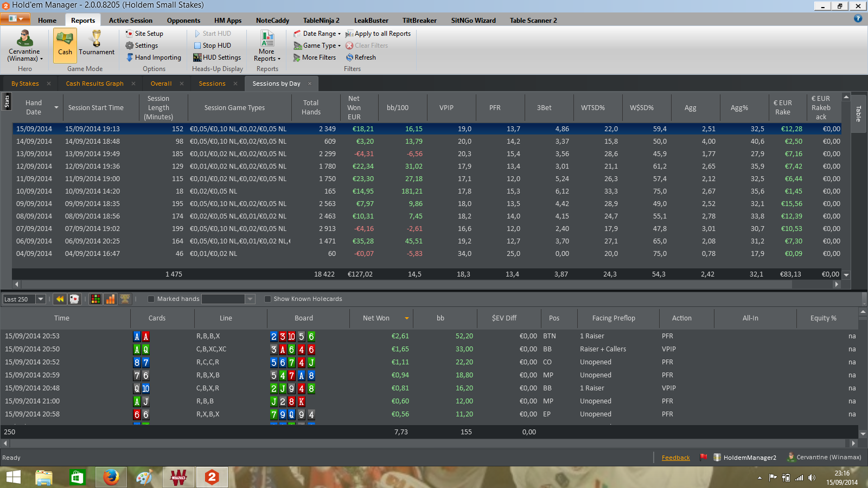Sort hands by the Net Won column
Viewport: 868px width, 488px height.
pyautogui.click(x=381, y=318)
